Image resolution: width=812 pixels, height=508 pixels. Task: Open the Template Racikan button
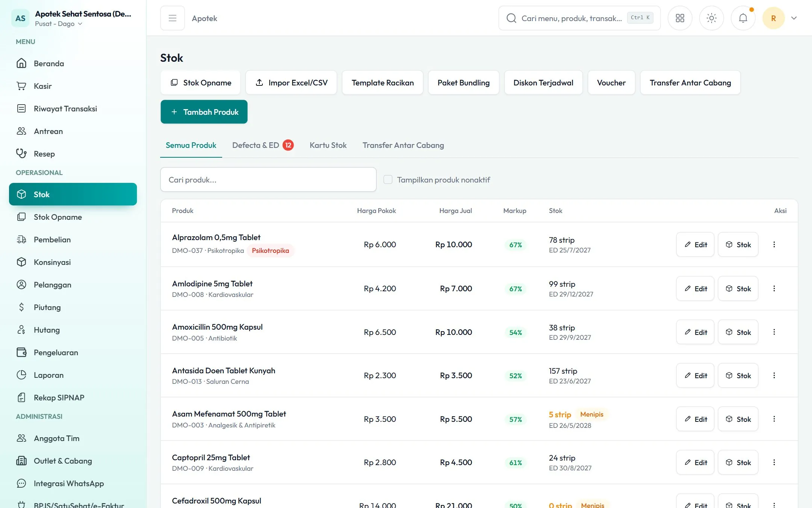click(383, 82)
